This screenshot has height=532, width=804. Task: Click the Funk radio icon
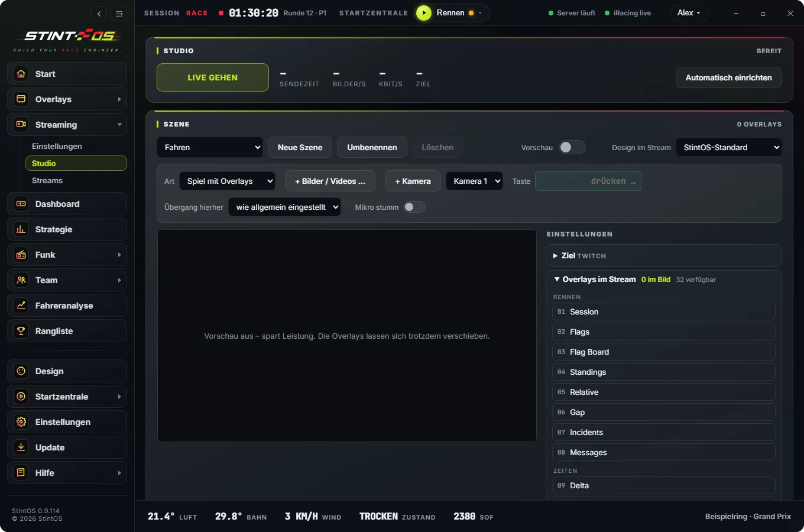coord(21,255)
